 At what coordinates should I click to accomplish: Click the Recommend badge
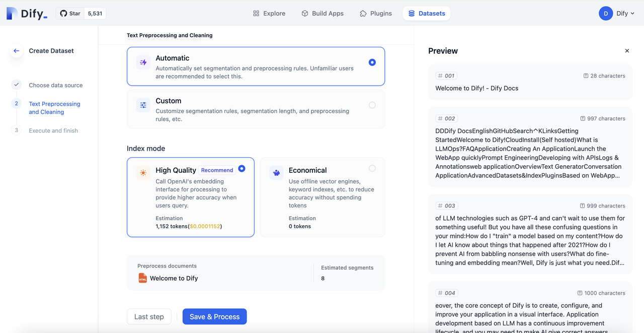(217, 170)
